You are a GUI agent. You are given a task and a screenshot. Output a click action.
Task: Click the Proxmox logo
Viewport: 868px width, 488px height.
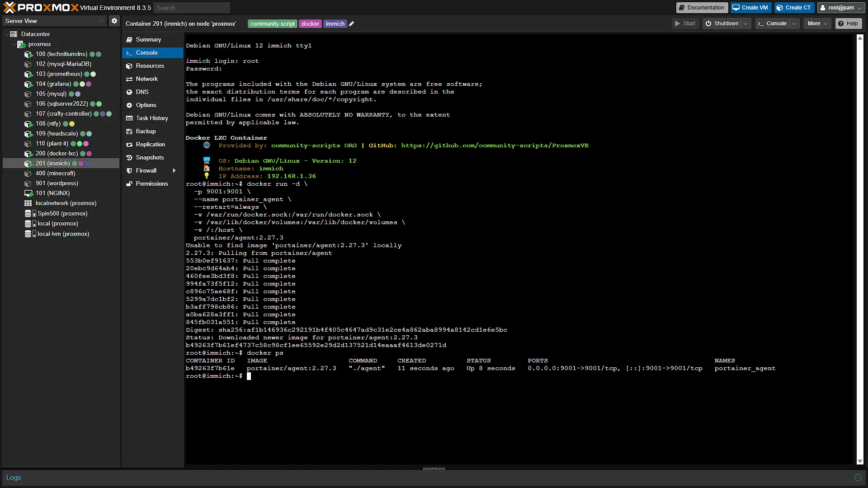41,7
